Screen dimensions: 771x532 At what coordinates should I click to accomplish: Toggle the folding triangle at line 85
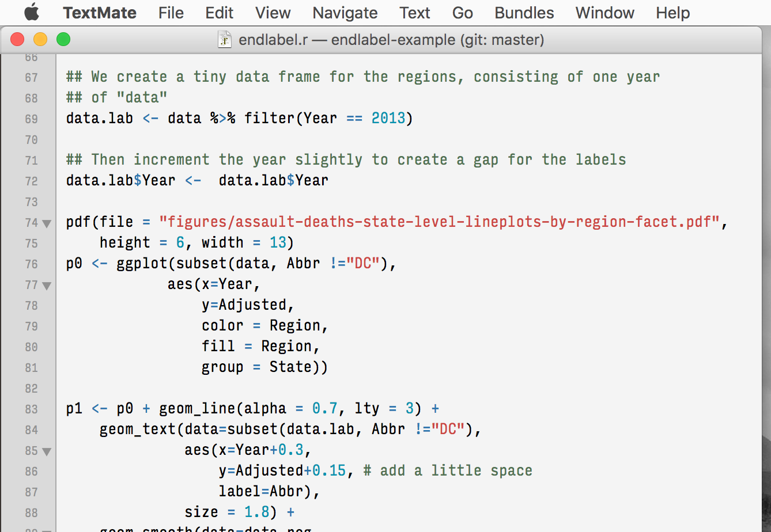pyautogui.click(x=47, y=451)
